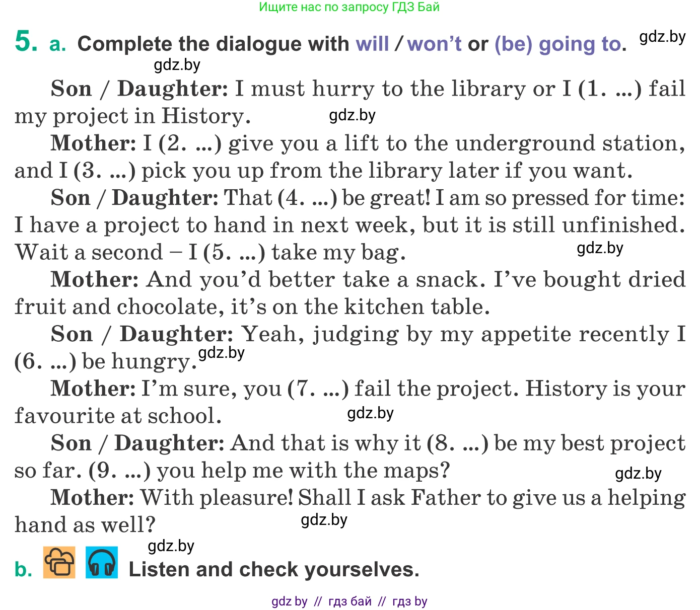Click the footer 'gdz by // гдз бай // гдз by'

tap(349, 601)
